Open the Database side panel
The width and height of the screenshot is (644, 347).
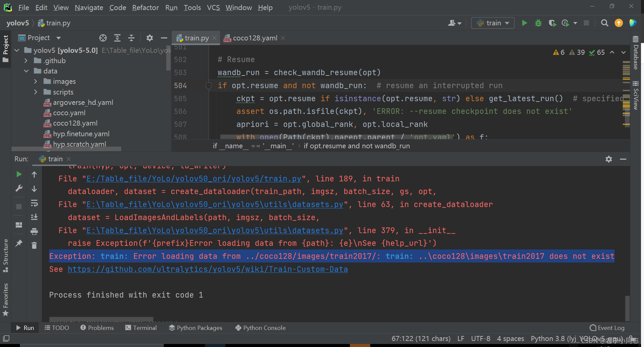coord(636,52)
